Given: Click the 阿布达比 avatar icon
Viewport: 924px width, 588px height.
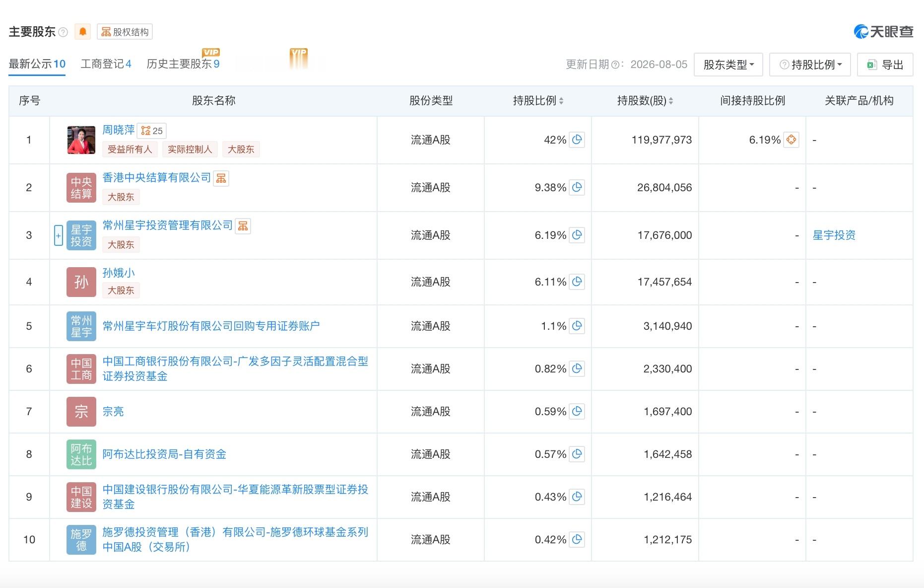Looking at the screenshot, I should 81,454.
